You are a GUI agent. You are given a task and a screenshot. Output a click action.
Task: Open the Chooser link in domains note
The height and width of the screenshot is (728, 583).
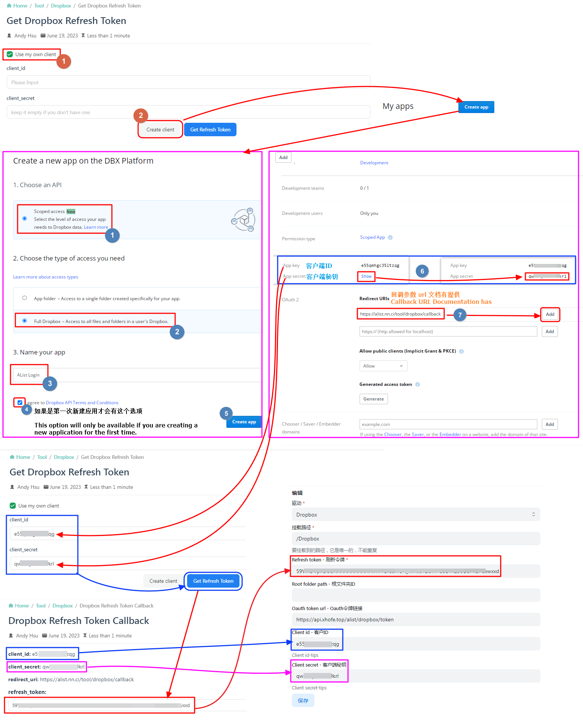click(393, 435)
